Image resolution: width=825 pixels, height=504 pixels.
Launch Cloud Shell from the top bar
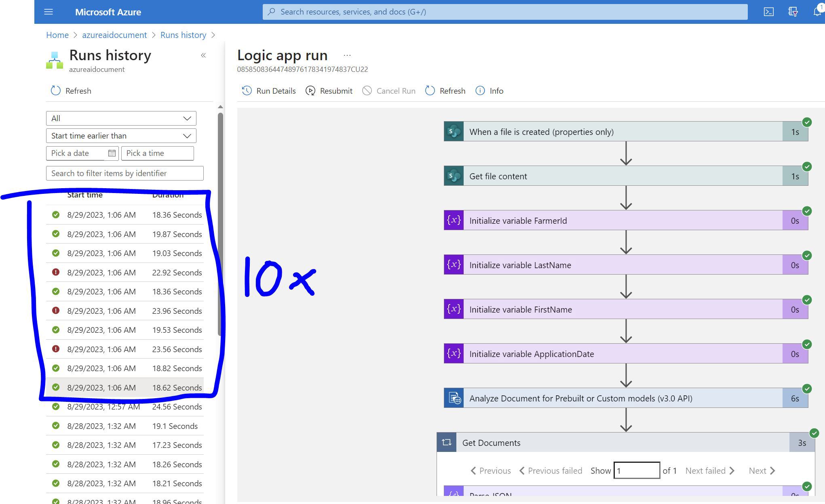click(x=769, y=11)
